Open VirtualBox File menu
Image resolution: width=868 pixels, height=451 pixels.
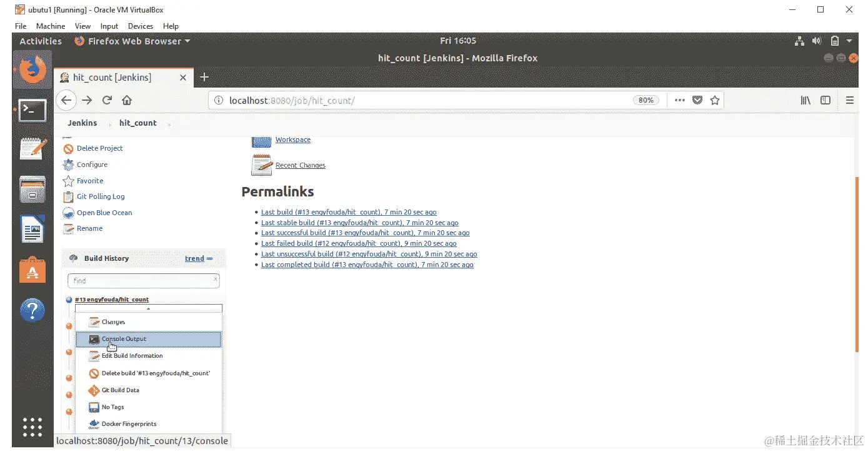pyautogui.click(x=20, y=26)
